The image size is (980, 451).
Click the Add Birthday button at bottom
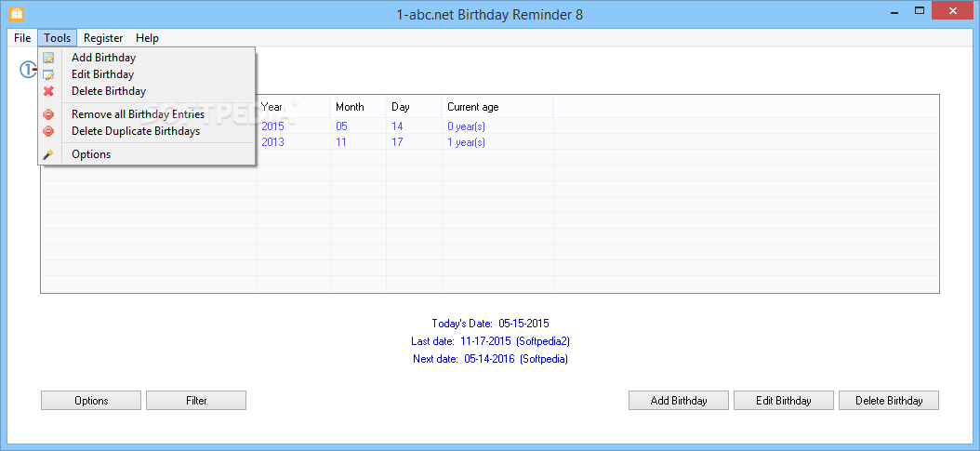click(x=679, y=401)
